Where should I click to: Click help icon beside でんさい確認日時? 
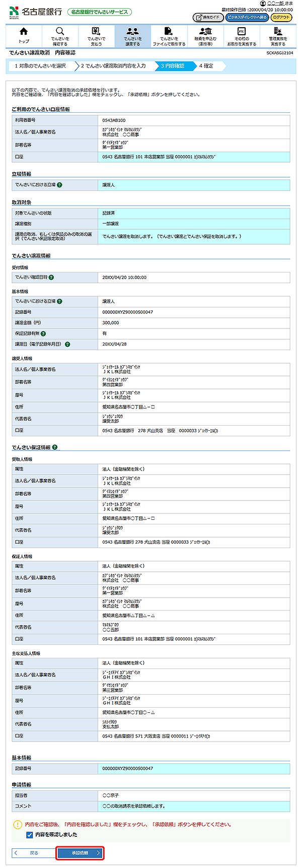[x=51, y=277]
